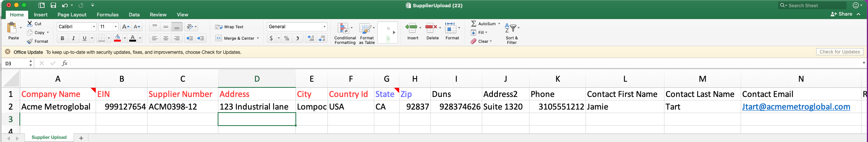The width and height of the screenshot is (868, 142).
Task: Open the Insert tab
Action: (x=41, y=15)
